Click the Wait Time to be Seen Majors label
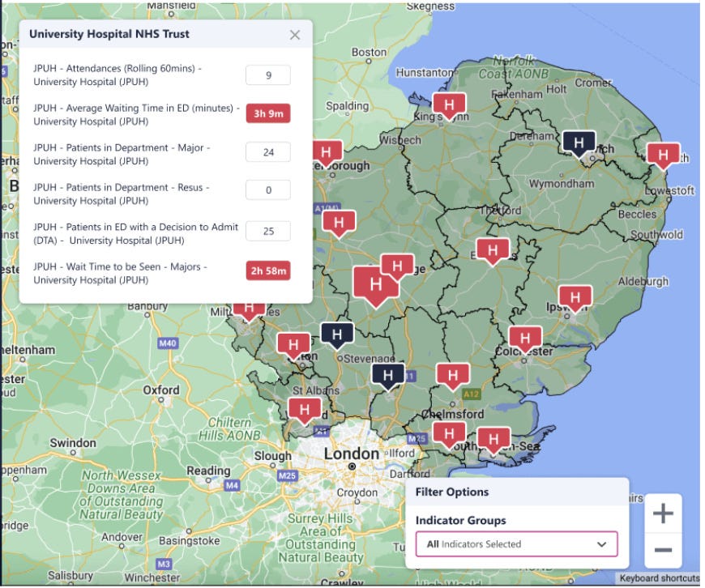The width and height of the screenshot is (705, 588). tap(120, 273)
